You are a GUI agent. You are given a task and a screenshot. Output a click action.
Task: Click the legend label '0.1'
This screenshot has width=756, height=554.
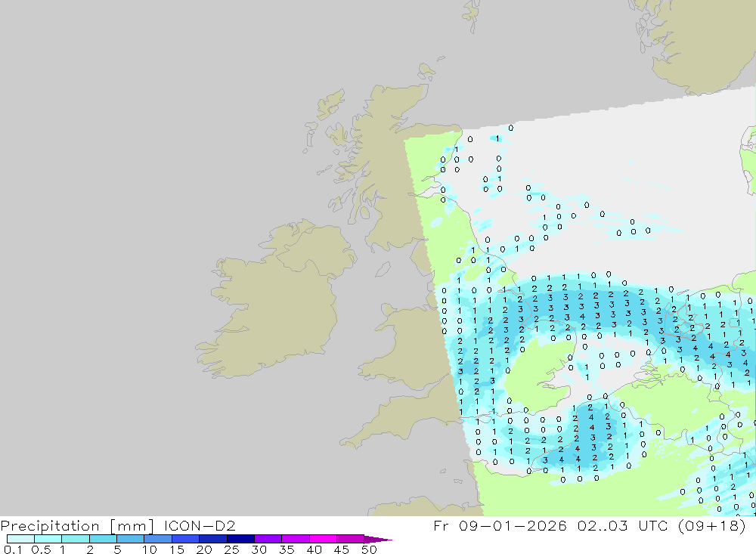tap(13, 549)
